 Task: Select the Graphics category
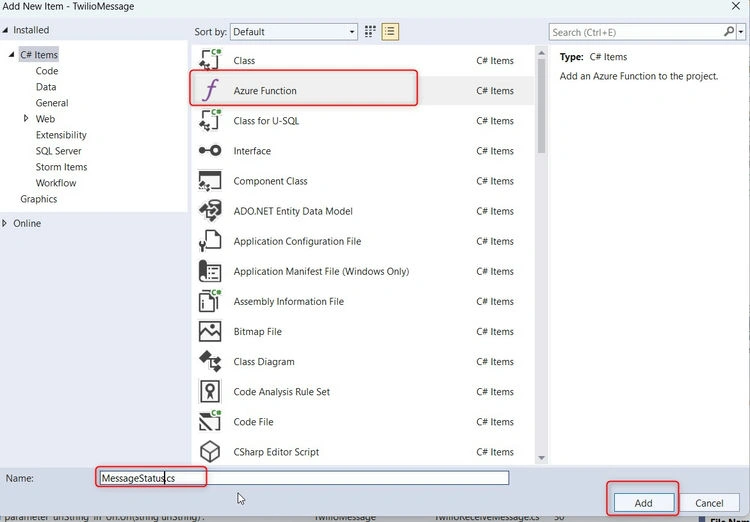click(x=38, y=199)
